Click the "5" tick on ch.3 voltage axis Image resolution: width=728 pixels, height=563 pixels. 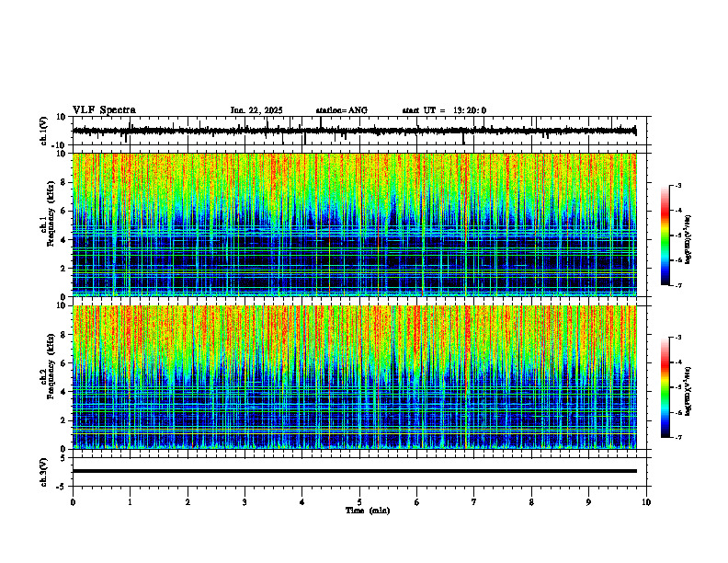pyautogui.click(x=64, y=458)
